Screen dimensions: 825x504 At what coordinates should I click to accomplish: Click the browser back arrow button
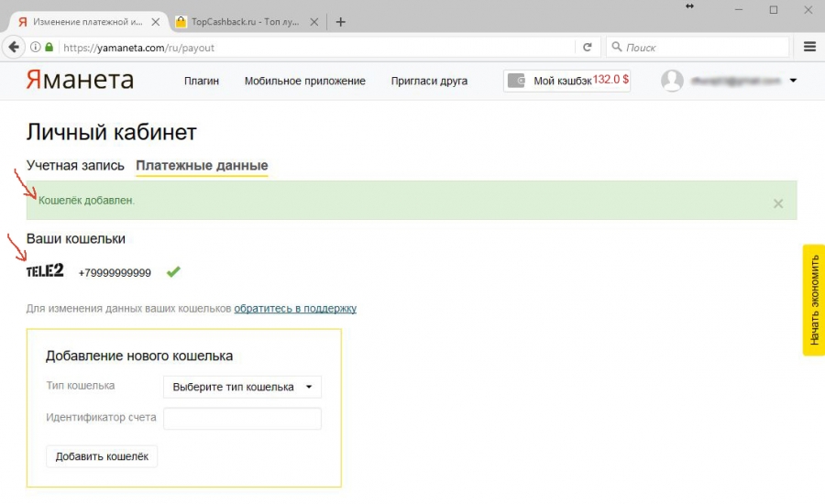14,48
